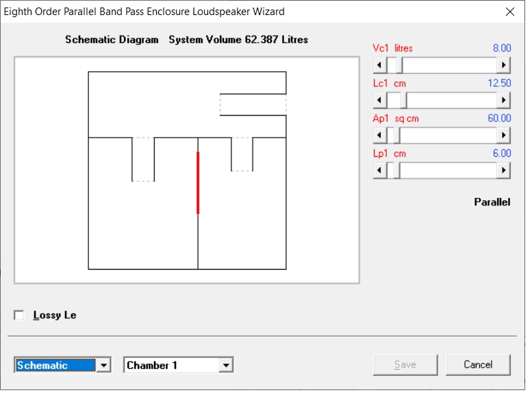Decrease Ap1 sq cm with left arrow
The height and width of the screenshot is (397, 532).
click(x=380, y=135)
